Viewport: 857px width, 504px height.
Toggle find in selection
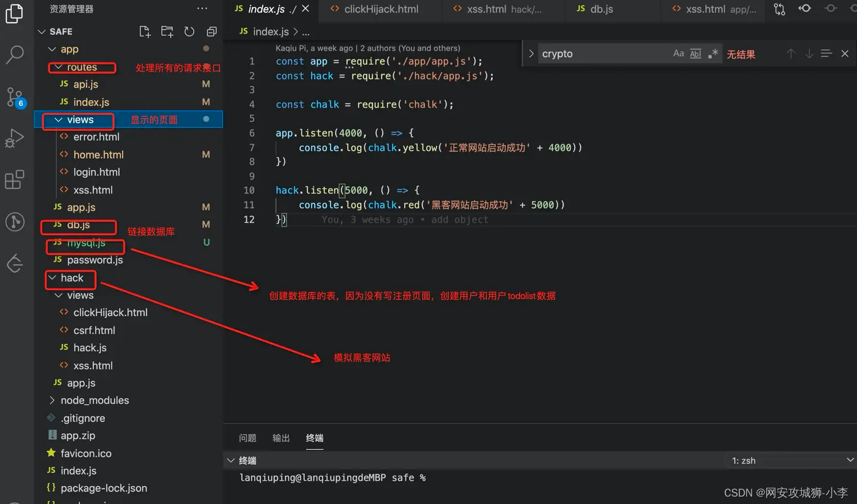tap(826, 54)
